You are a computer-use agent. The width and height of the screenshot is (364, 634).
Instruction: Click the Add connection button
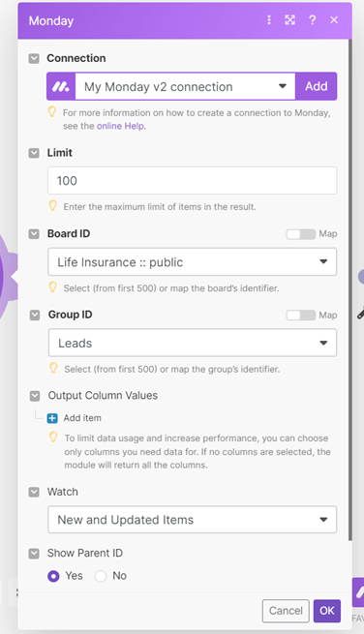tap(316, 86)
